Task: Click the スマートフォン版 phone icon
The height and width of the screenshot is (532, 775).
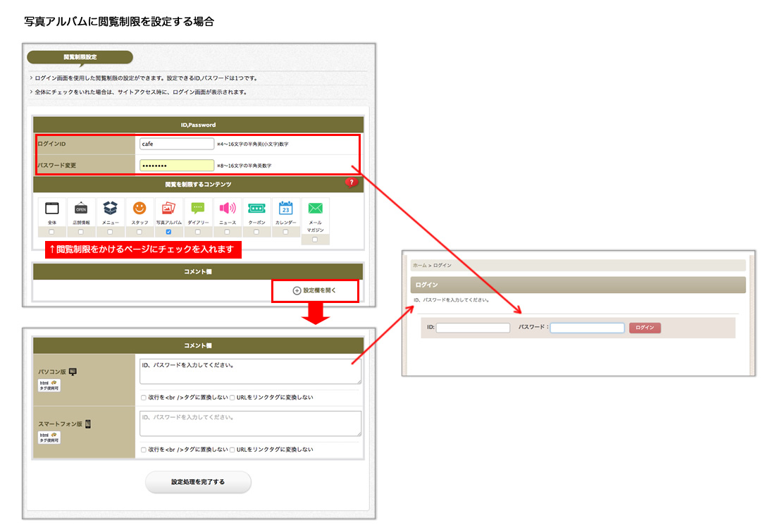Action: [87, 423]
